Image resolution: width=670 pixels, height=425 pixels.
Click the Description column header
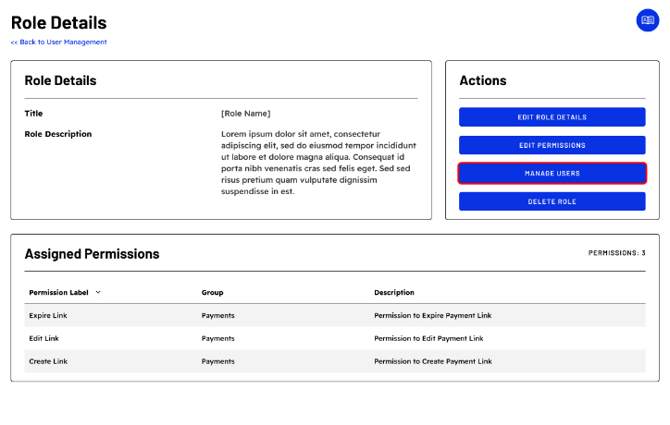(x=394, y=293)
